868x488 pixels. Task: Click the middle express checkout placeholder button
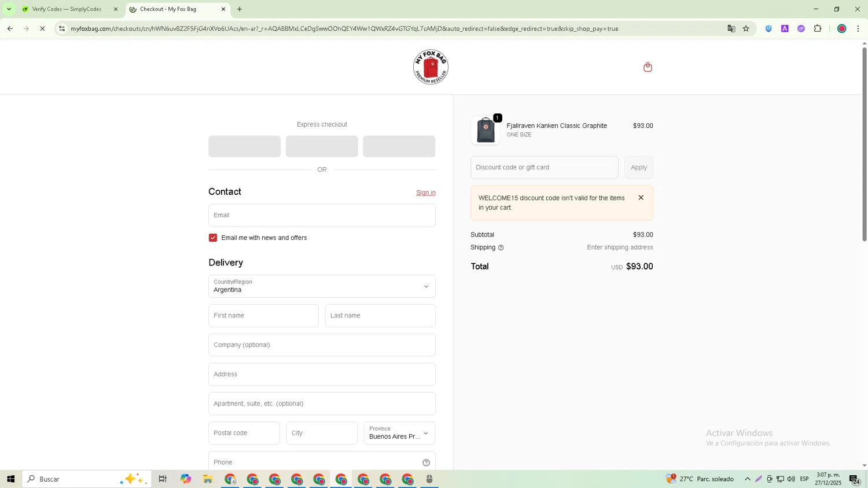click(x=322, y=146)
